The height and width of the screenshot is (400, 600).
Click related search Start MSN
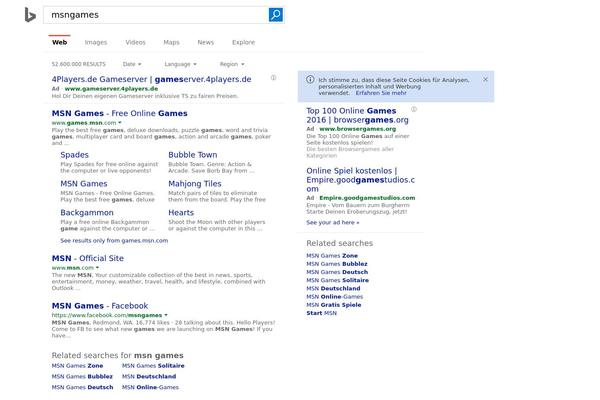[x=321, y=313]
